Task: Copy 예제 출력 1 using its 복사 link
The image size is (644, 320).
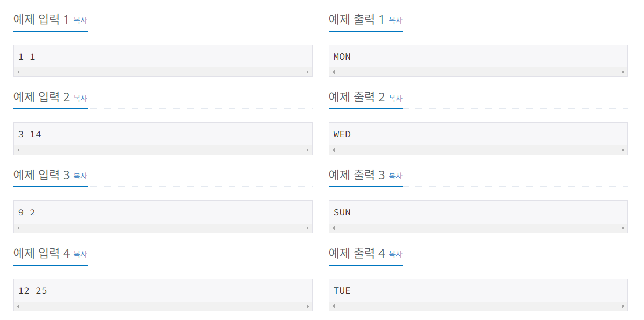Action: pyautogui.click(x=394, y=20)
